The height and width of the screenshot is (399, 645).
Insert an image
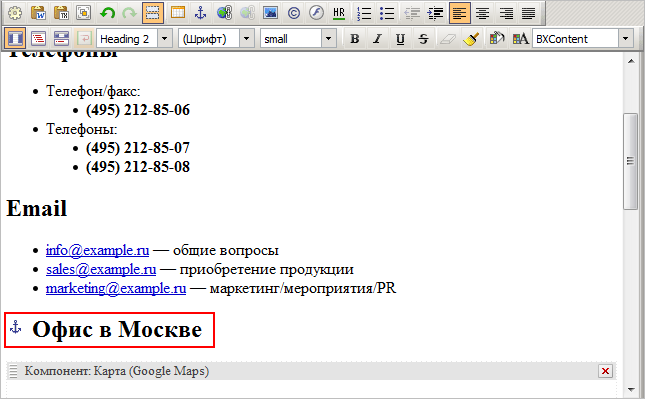pyautogui.click(x=270, y=13)
